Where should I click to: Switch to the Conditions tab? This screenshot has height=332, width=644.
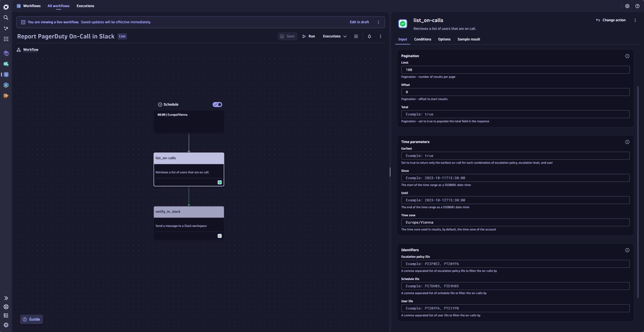(422, 39)
